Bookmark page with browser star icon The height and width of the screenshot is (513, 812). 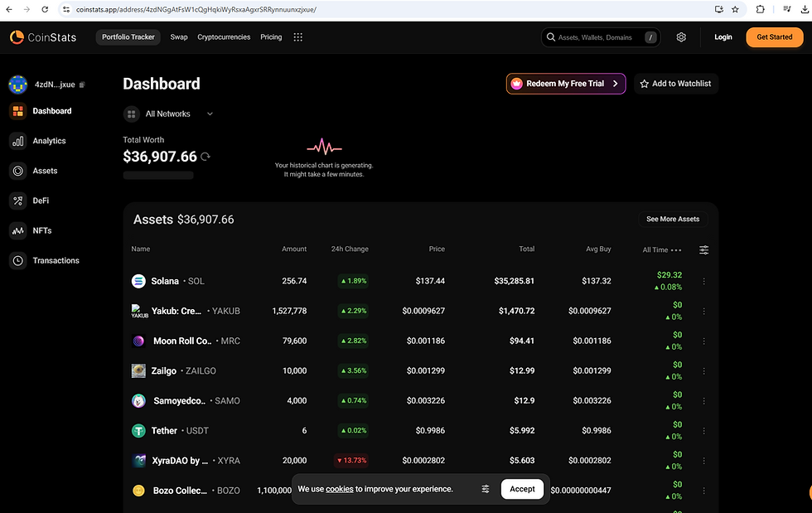point(735,9)
